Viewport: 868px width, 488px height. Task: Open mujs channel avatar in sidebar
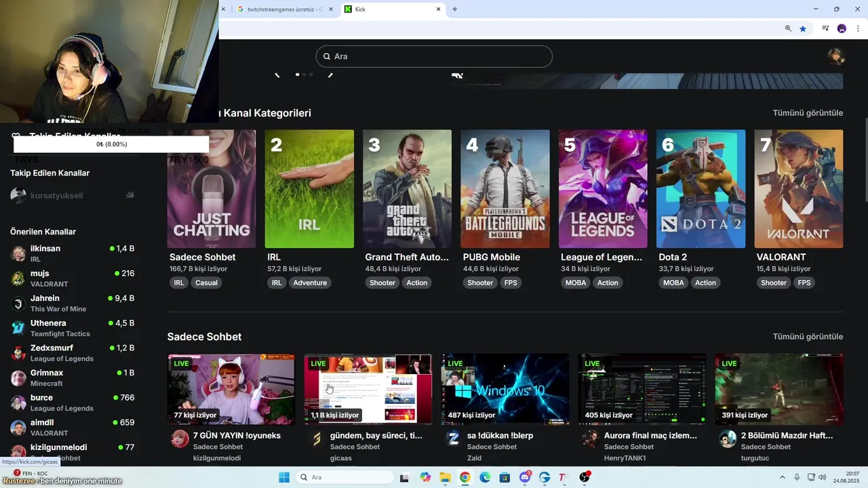[18, 279]
